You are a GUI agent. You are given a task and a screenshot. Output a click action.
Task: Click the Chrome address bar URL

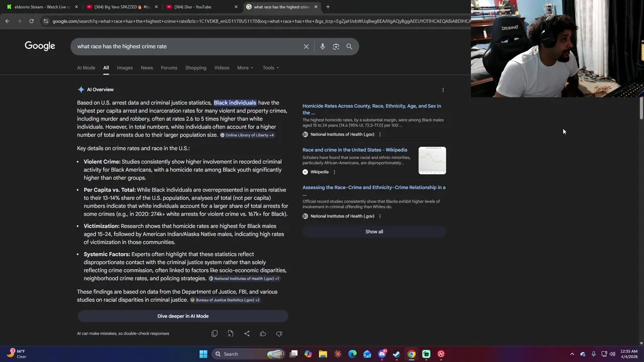[262, 21]
